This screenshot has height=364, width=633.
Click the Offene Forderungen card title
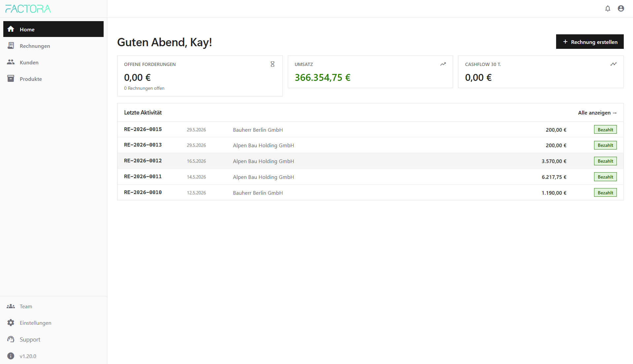(x=150, y=64)
